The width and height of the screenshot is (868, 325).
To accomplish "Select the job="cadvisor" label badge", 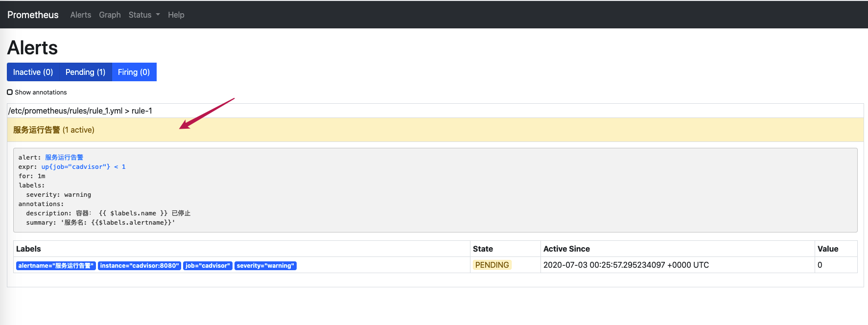I will (208, 266).
